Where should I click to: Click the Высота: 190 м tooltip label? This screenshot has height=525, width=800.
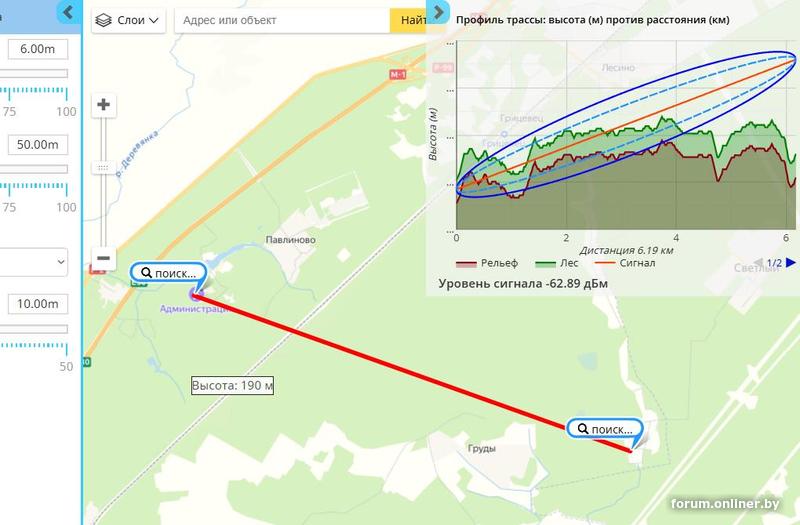pos(233,385)
